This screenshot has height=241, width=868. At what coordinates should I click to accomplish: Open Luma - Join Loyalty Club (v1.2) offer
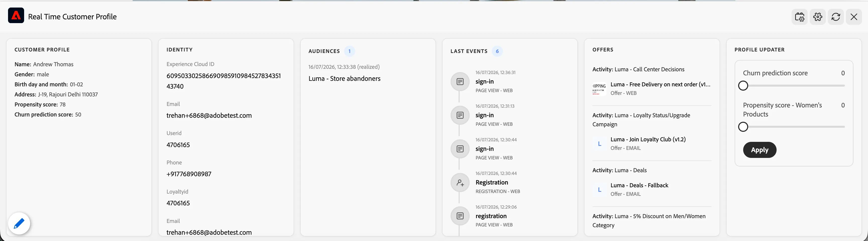(x=648, y=139)
